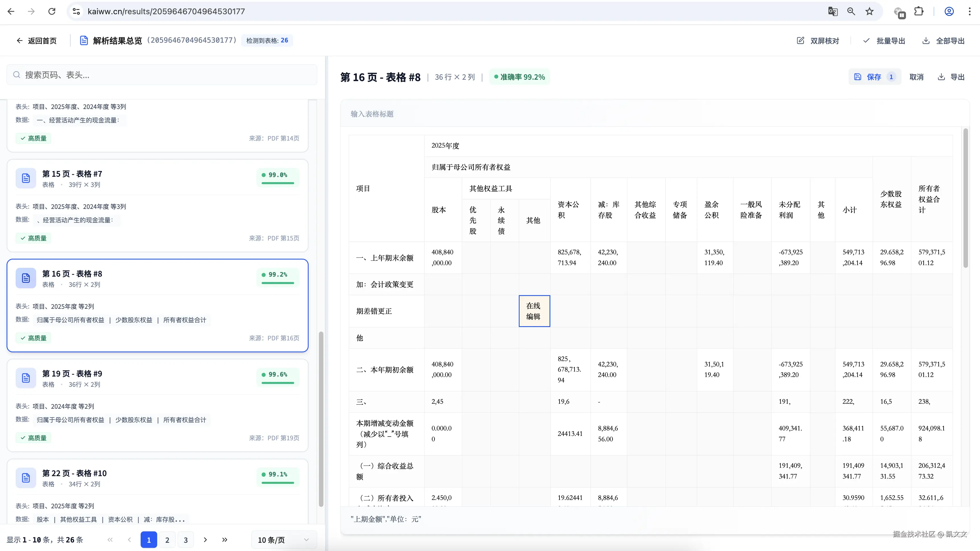Screen dimensions: 980x551
Task: Select the 资本公积 column header
Action: pyautogui.click(x=570, y=209)
